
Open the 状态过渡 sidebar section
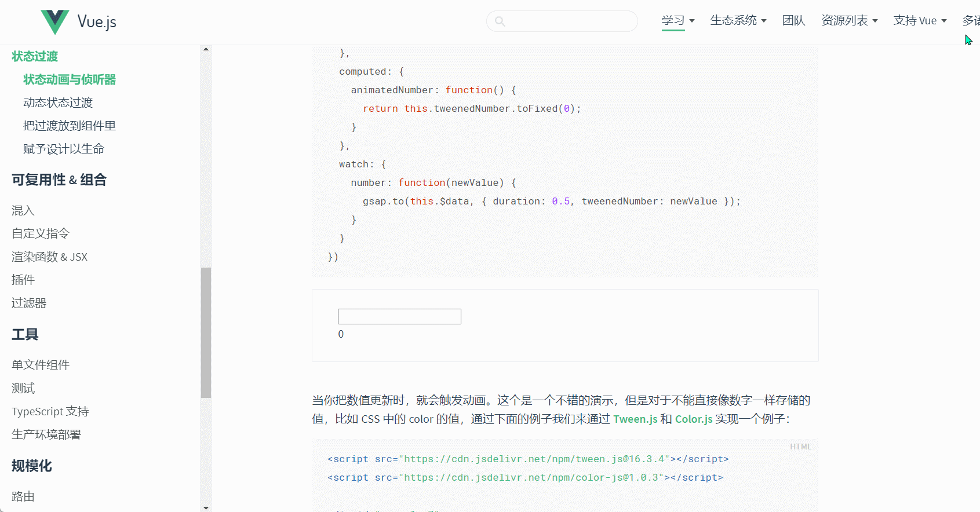tap(35, 56)
